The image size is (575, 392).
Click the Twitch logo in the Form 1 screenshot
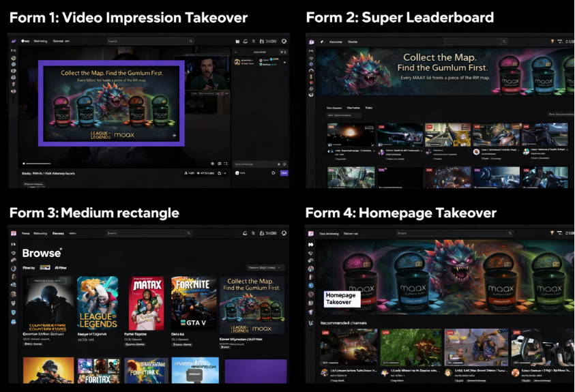(x=14, y=41)
